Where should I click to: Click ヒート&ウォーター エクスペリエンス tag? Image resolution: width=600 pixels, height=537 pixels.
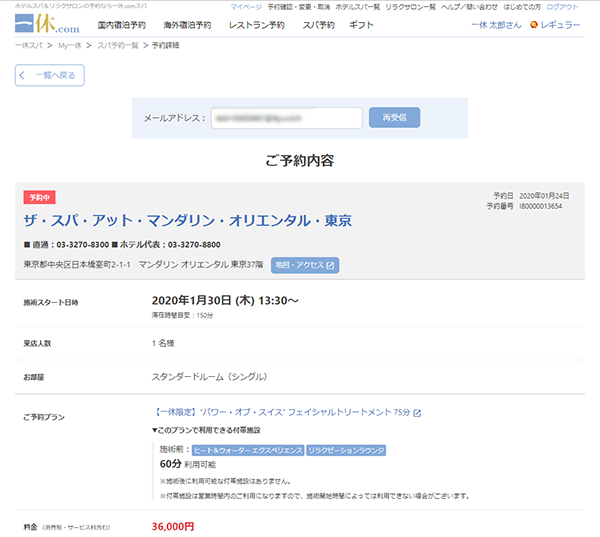tap(248, 450)
